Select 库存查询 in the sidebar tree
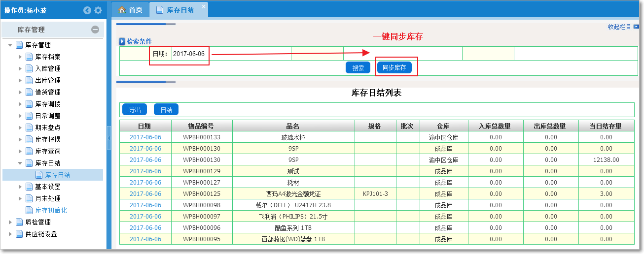644x254 pixels. pos(48,151)
